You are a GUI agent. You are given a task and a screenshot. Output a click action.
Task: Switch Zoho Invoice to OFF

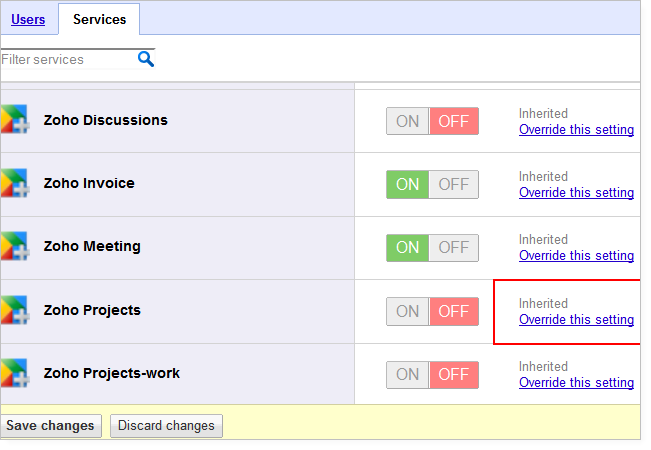tap(453, 184)
